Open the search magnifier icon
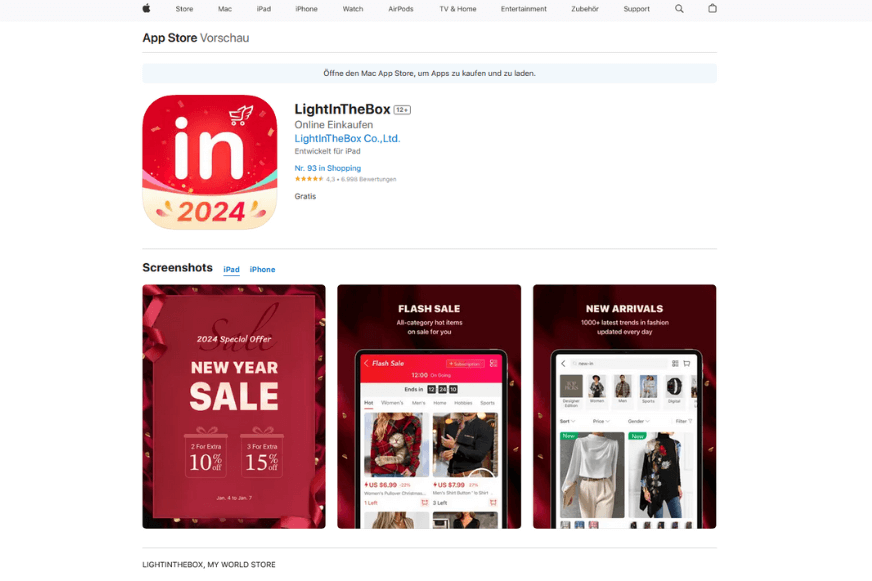Image resolution: width=872 pixels, height=581 pixels. pos(679,9)
